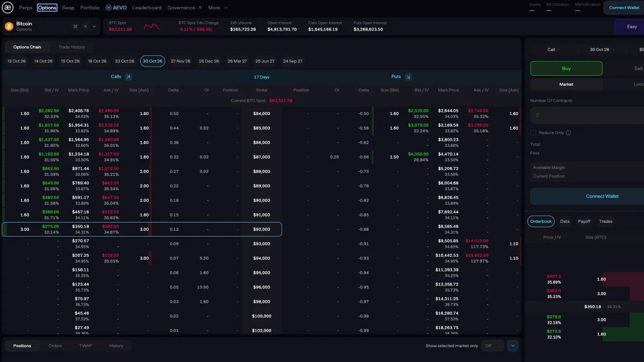Screen dimensions: 644x362
Task: Click the BTC spot sparkline chart
Action: [x=152, y=27]
